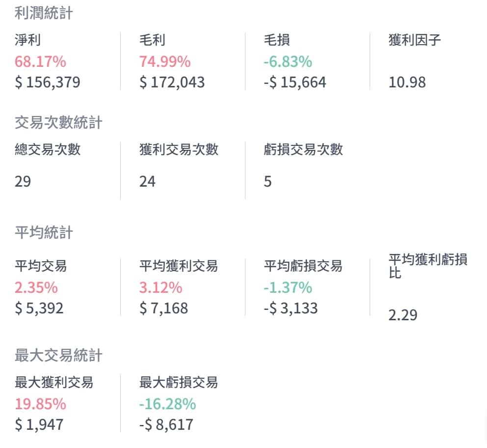487x448 pixels.
Task: Click the 淨利 percentage 68.17%
Action: (x=40, y=62)
